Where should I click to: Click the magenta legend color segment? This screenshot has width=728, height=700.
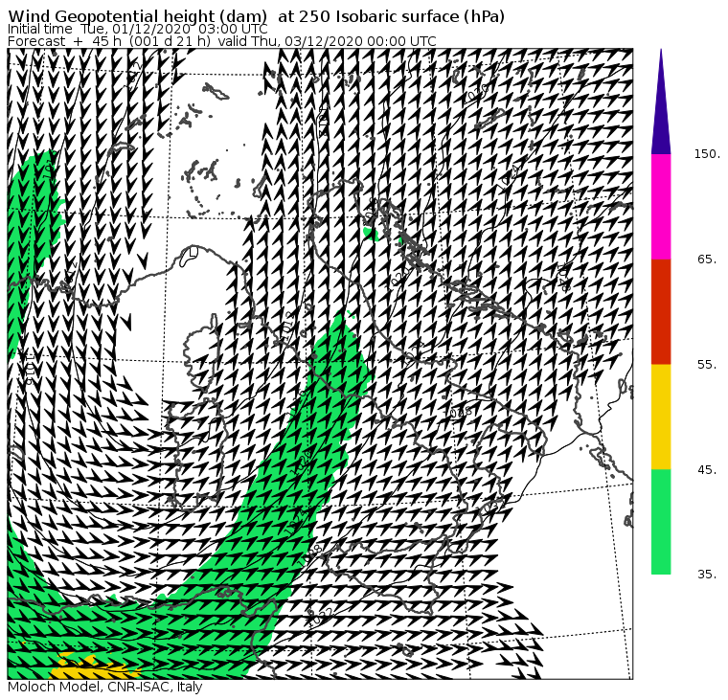coord(661,207)
